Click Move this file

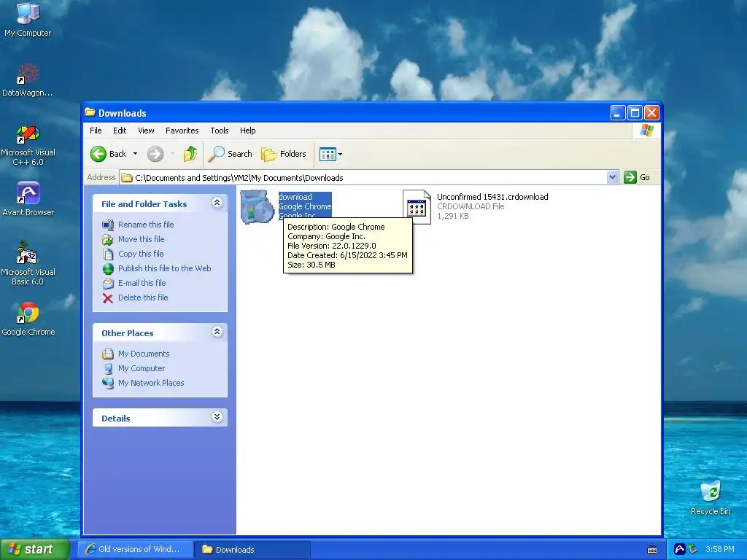pos(141,239)
